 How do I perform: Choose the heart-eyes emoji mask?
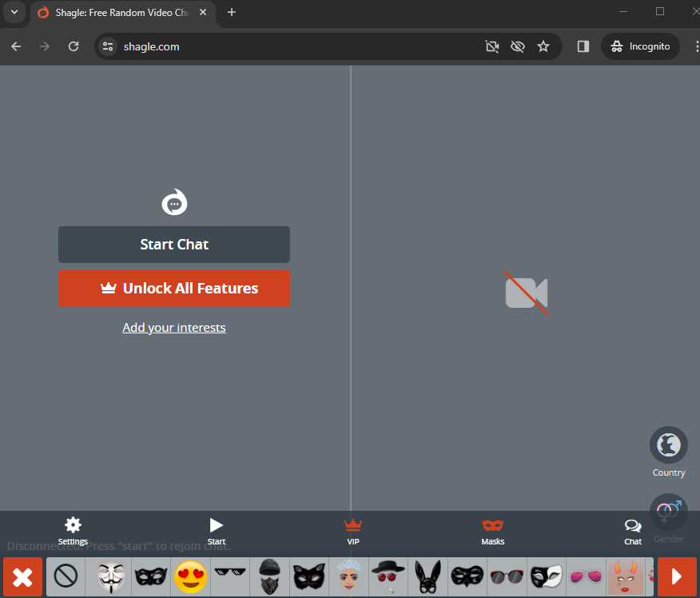click(191, 576)
